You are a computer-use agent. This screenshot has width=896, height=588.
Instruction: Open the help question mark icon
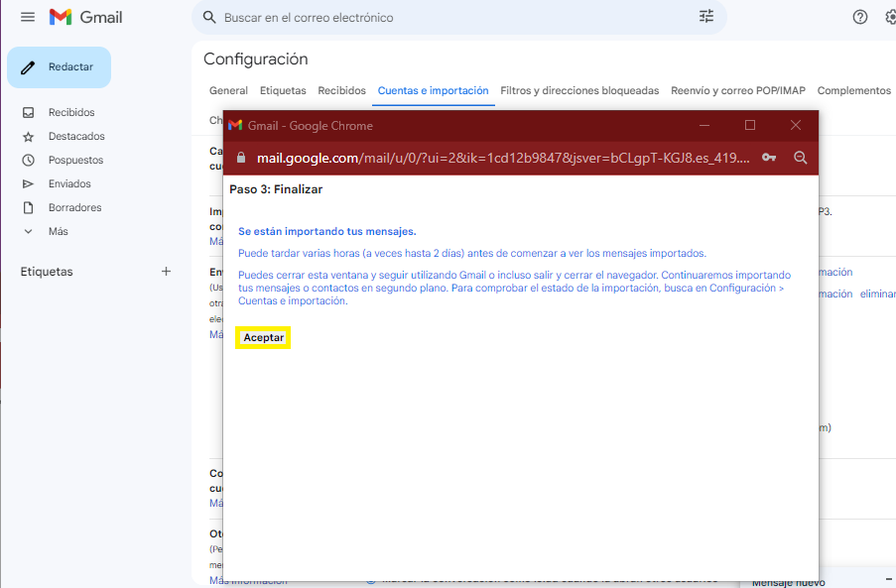coord(860,17)
